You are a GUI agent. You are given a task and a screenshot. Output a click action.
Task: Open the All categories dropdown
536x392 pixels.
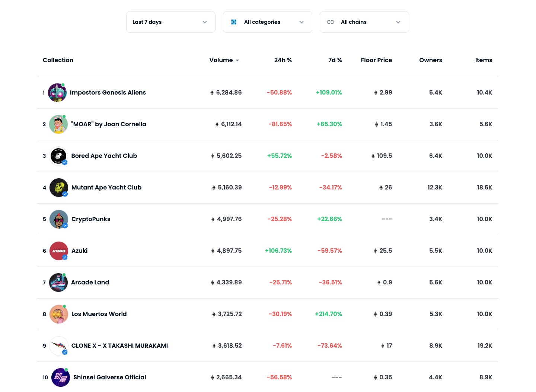(x=268, y=22)
